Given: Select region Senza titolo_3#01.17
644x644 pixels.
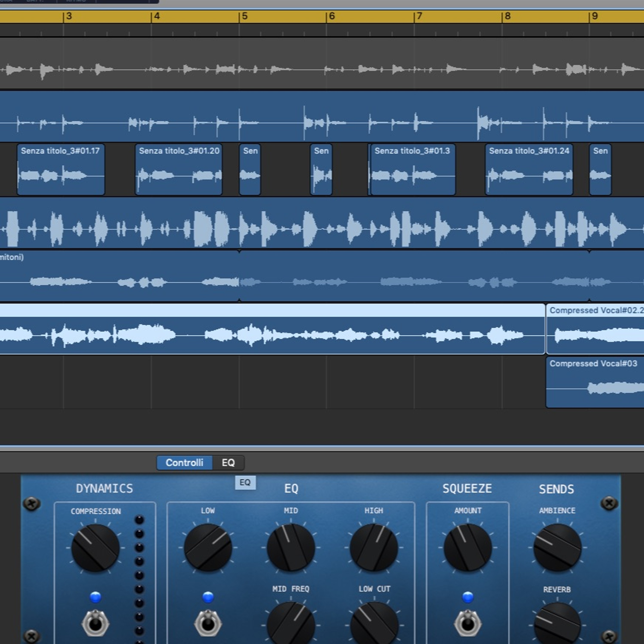Looking at the screenshot, I should click(x=61, y=170).
